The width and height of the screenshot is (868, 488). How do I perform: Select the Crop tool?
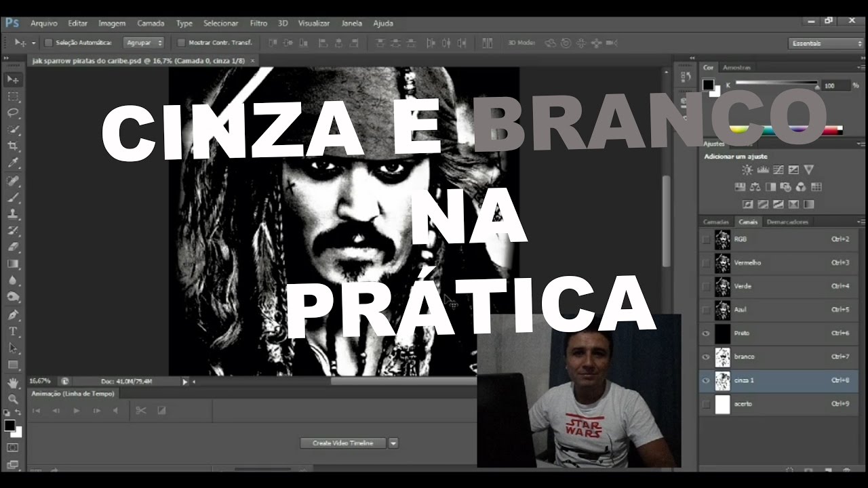12,146
